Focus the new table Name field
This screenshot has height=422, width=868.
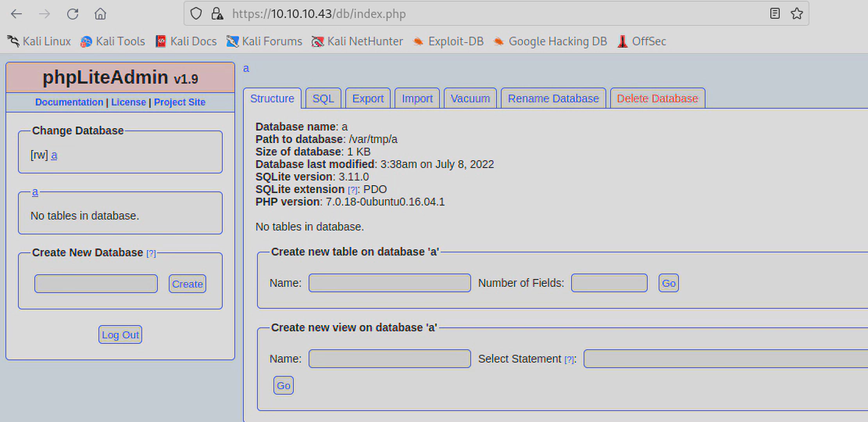coord(389,283)
